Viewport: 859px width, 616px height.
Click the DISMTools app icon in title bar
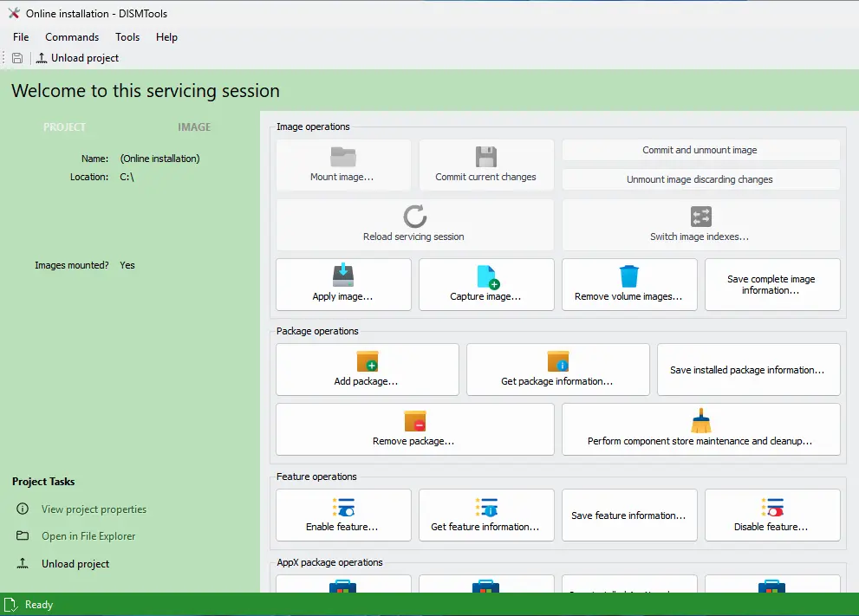[x=14, y=13]
